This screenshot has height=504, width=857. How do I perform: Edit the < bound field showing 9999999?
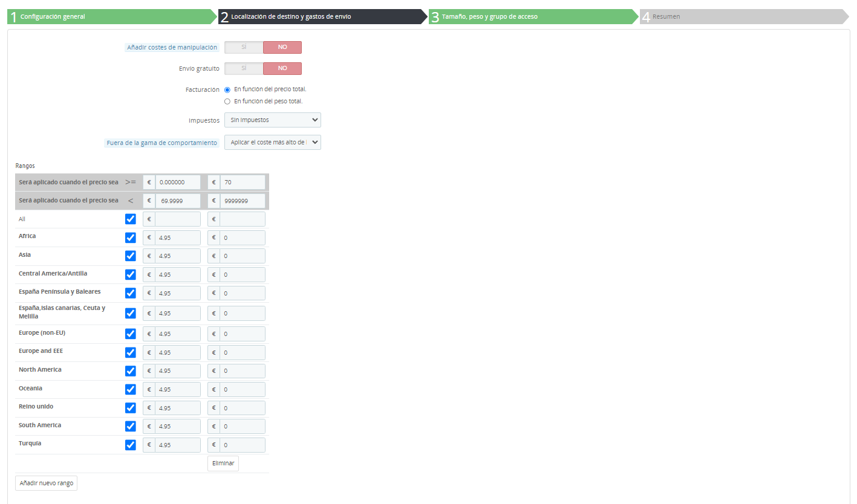[x=243, y=201]
